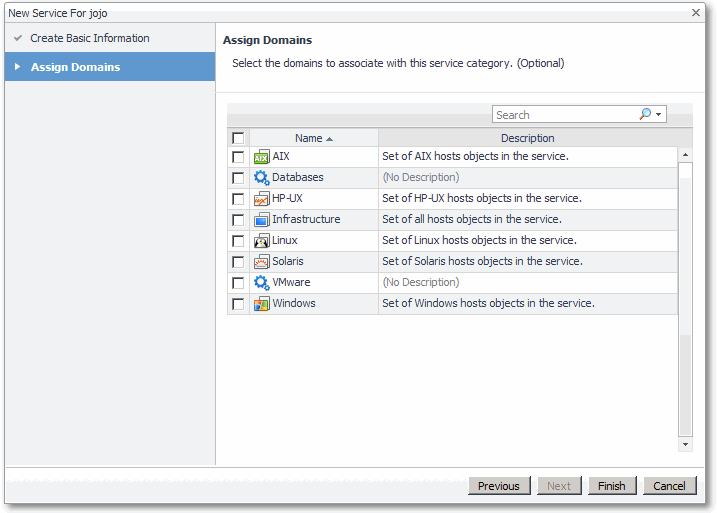Click the Databases gear icon
Image resolution: width=717 pixels, height=513 pixels.
[261, 178]
